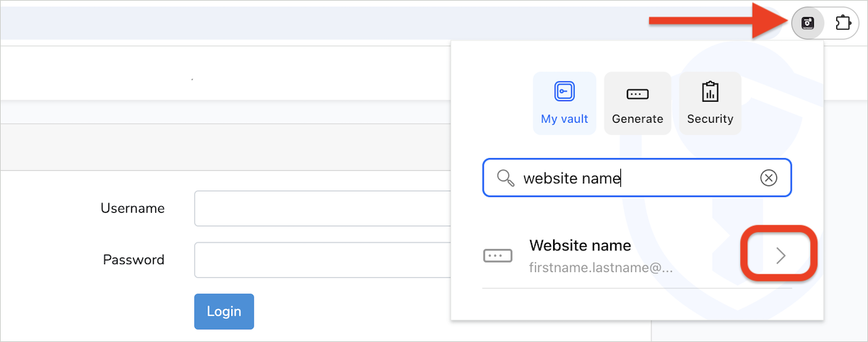The image size is (868, 342).
Task: Click the Website name entry password icon
Action: [x=498, y=255]
